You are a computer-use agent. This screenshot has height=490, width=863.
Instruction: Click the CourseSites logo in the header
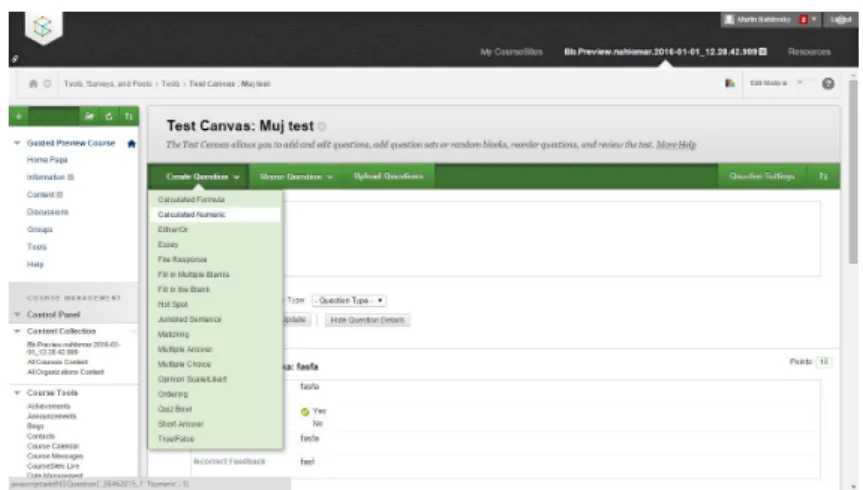43,27
